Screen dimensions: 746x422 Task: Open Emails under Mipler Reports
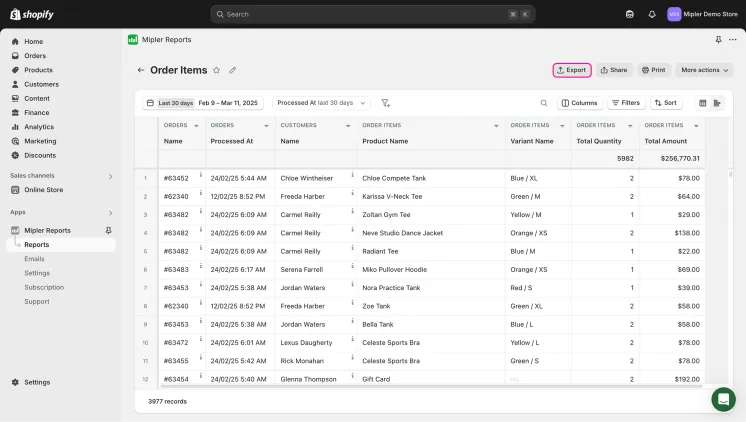tap(34, 259)
